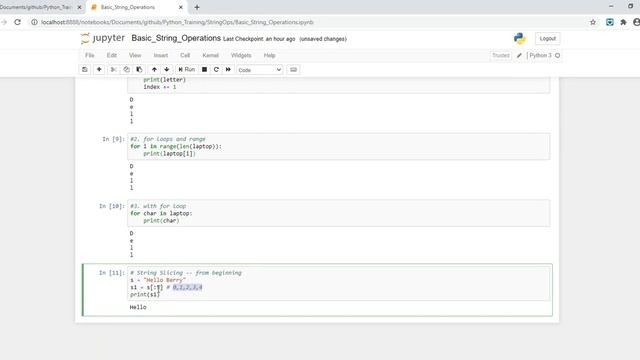640x360 pixels.
Task: Click into code cell In [9]
Action: coord(338,147)
